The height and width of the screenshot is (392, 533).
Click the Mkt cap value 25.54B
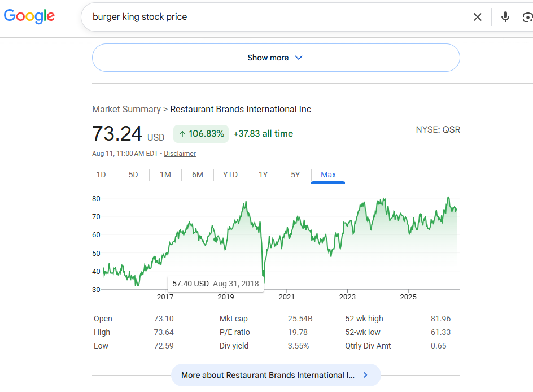[300, 319]
